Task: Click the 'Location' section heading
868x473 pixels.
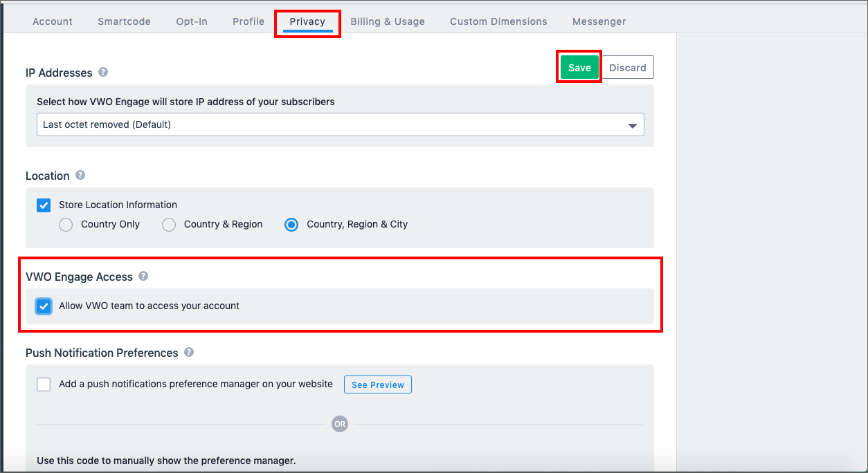Action: point(48,176)
